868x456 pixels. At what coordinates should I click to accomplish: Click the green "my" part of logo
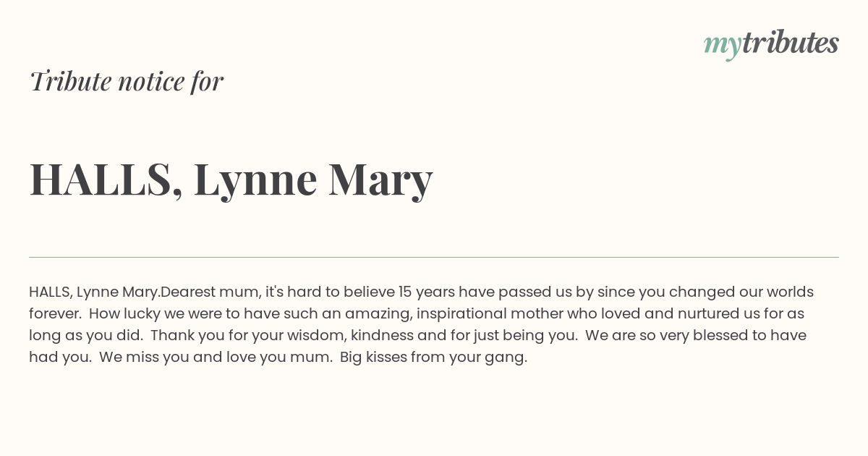point(722,46)
